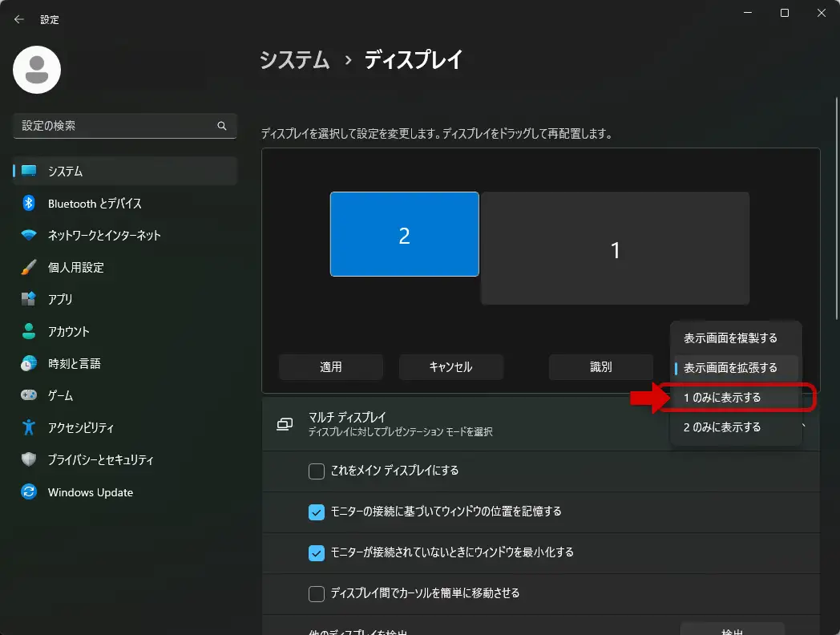Open Windows Update from the sidebar
This screenshot has height=635, width=840.
(90, 492)
